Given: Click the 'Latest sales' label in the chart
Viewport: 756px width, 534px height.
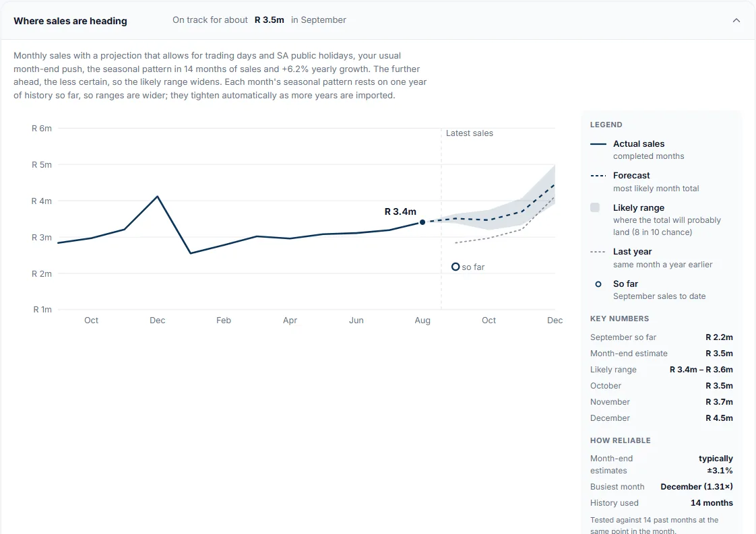Looking at the screenshot, I should pos(470,133).
